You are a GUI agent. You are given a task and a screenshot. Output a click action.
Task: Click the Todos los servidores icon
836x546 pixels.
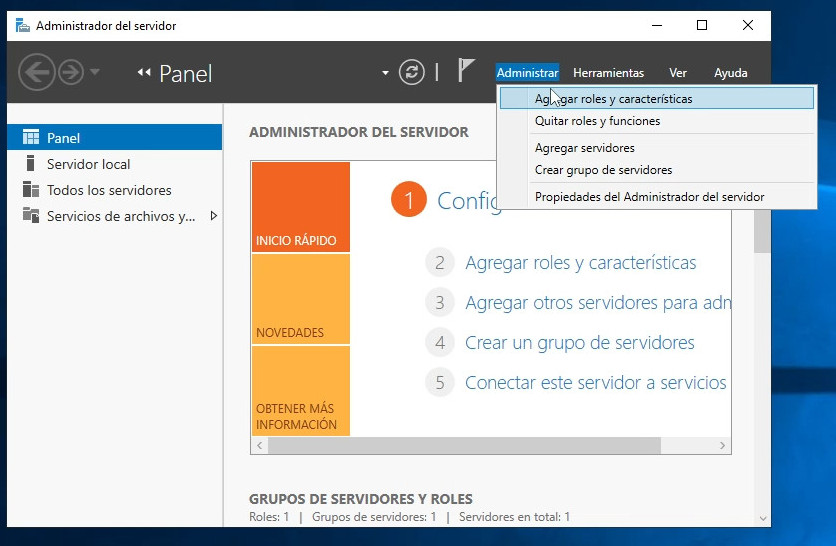click(x=30, y=190)
